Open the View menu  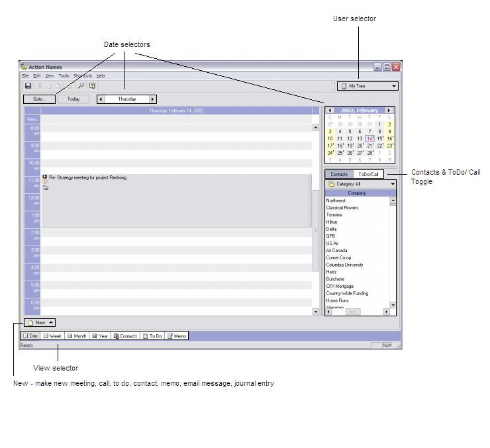click(x=50, y=76)
